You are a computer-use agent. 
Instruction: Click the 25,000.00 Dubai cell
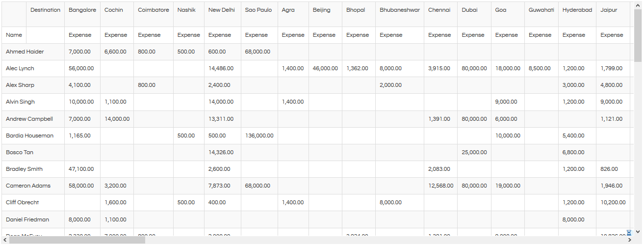(474, 152)
